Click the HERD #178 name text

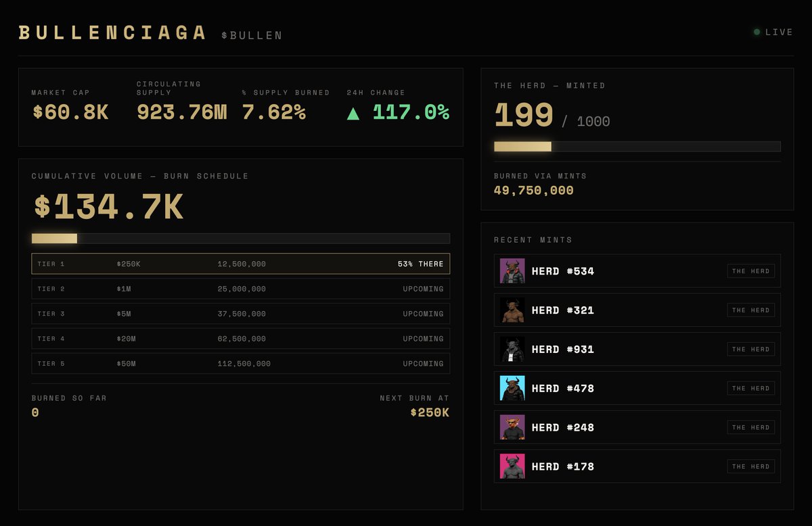[x=563, y=467]
